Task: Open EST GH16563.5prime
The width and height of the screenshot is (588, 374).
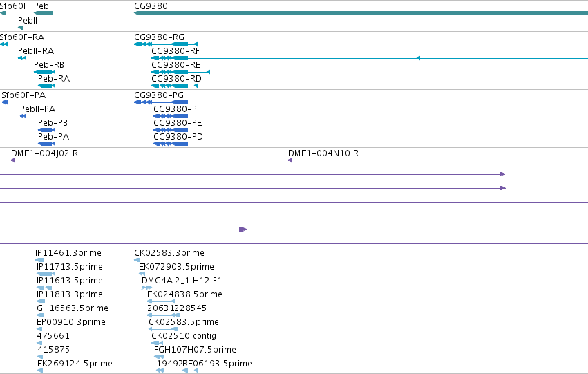Action: pos(73,308)
